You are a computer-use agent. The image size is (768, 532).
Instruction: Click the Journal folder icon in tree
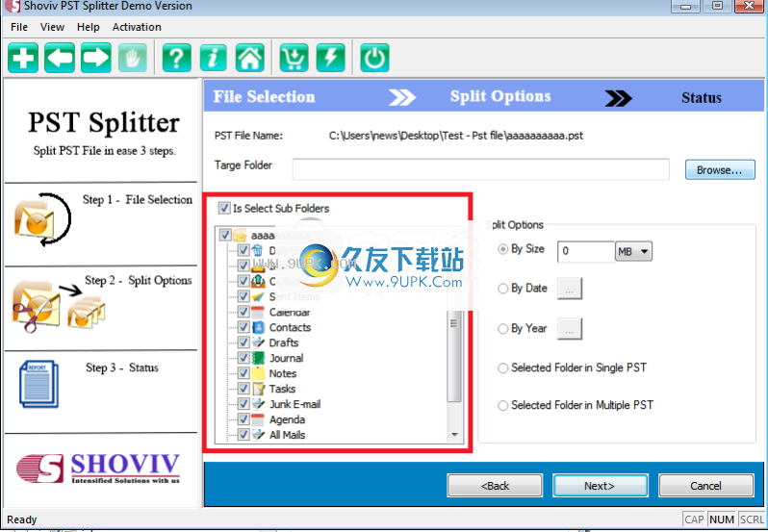coord(258,358)
